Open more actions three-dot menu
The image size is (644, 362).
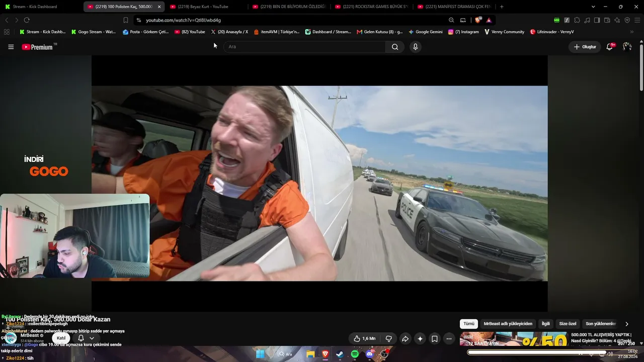pyautogui.click(x=449, y=339)
